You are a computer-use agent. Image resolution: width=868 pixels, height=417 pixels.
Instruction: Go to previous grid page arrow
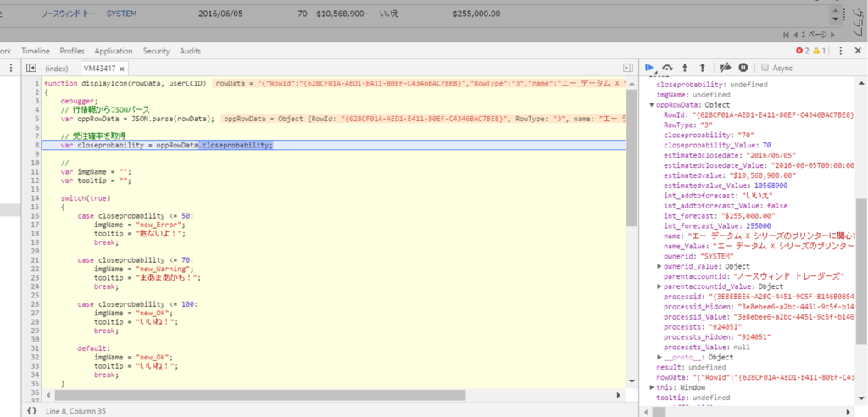click(x=795, y=35)
